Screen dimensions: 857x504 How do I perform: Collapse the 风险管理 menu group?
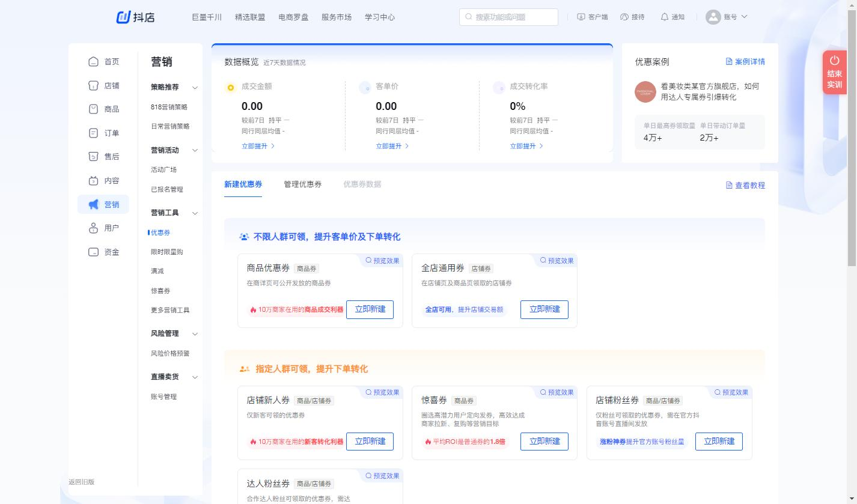coord(195,334)
